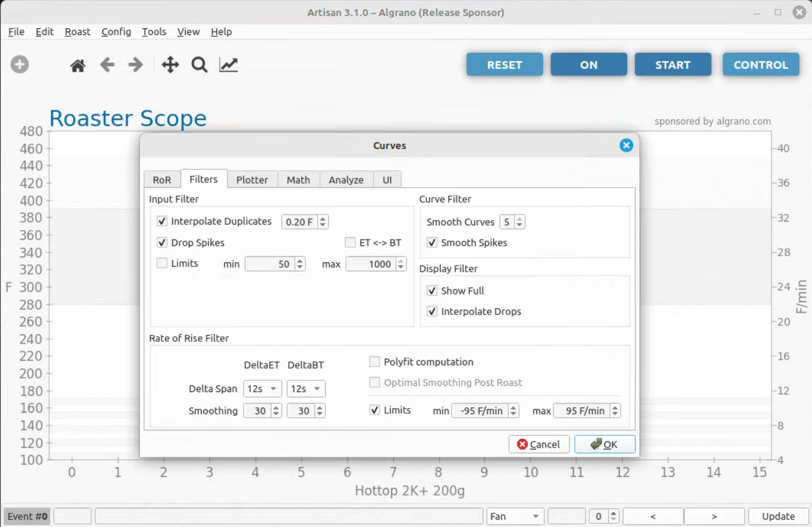Screen dimensions: 812x527
Task: Increase the Interpolate Duplicates value
Action: tap(323, 219)
